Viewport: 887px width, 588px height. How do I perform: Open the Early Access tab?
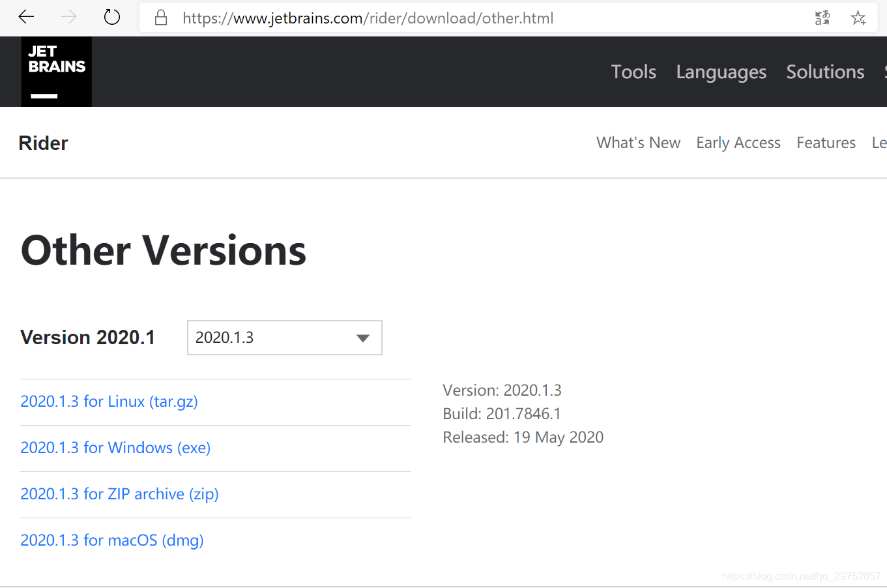[x=738, y=143]
